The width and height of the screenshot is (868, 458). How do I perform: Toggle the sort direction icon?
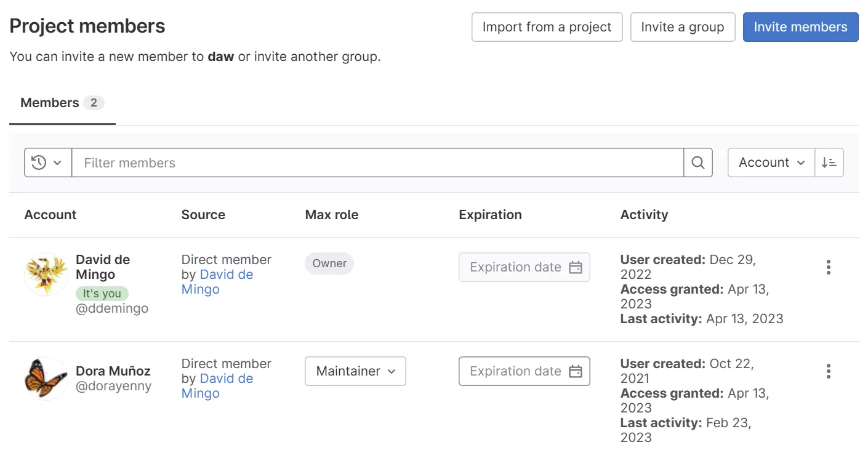[x=829, y=163]
